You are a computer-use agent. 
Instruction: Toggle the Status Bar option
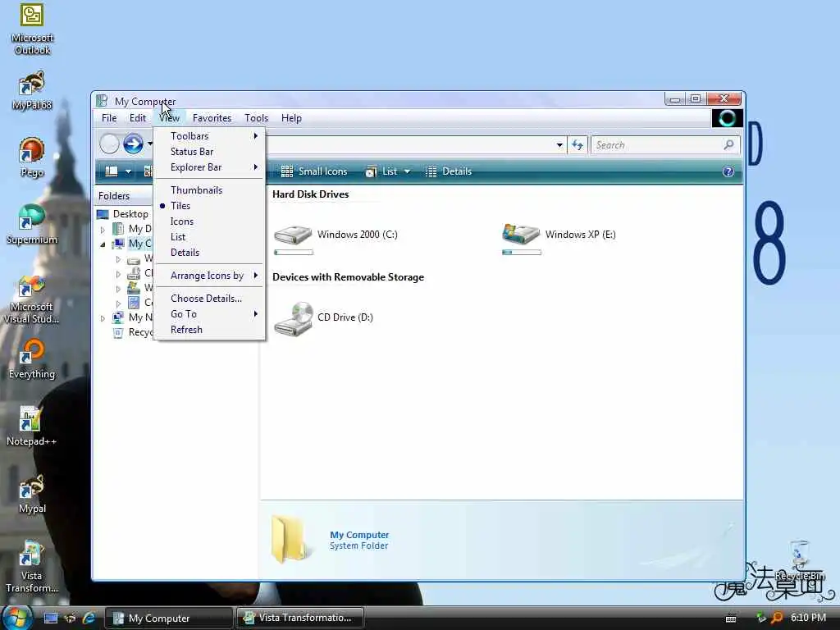click(209, 152)
